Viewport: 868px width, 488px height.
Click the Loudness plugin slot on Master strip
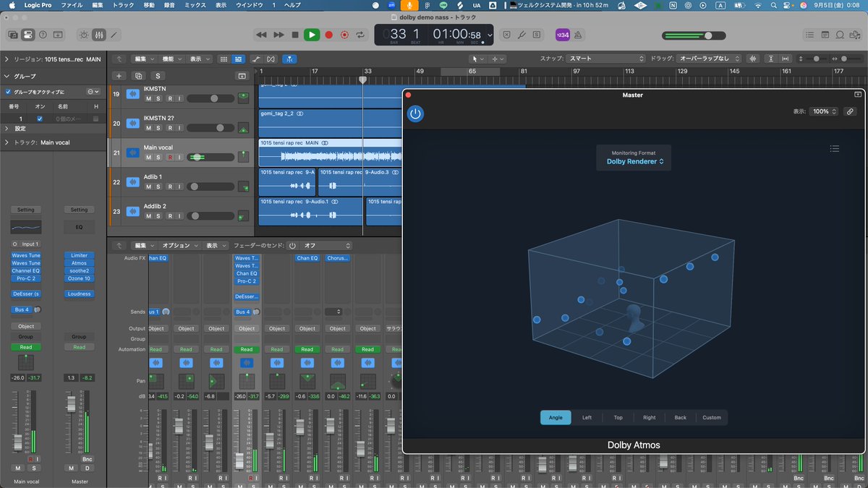(79, 294)
